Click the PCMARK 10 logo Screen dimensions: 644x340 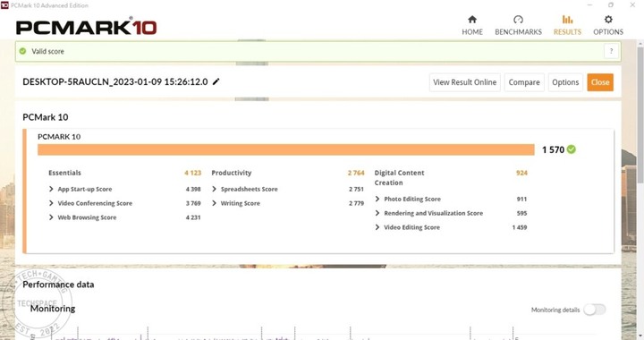pos(86,27)
